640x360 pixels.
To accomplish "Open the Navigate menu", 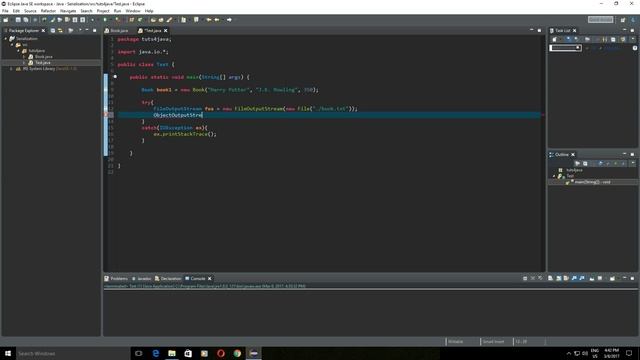I will pos(68,11).
